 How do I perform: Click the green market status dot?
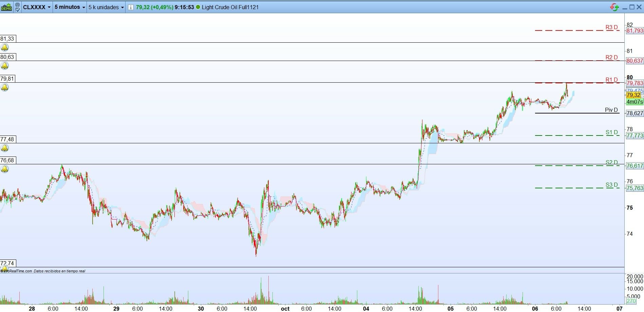(198, 7)
